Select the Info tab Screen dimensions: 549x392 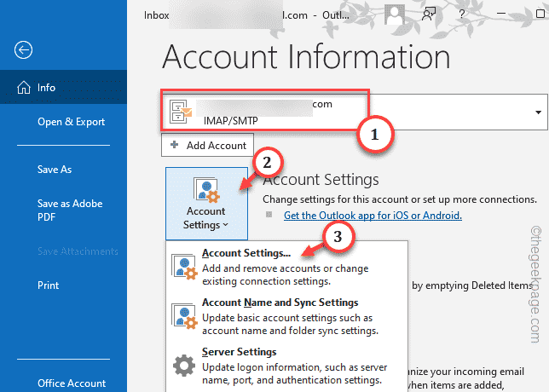tap(63, 87)
